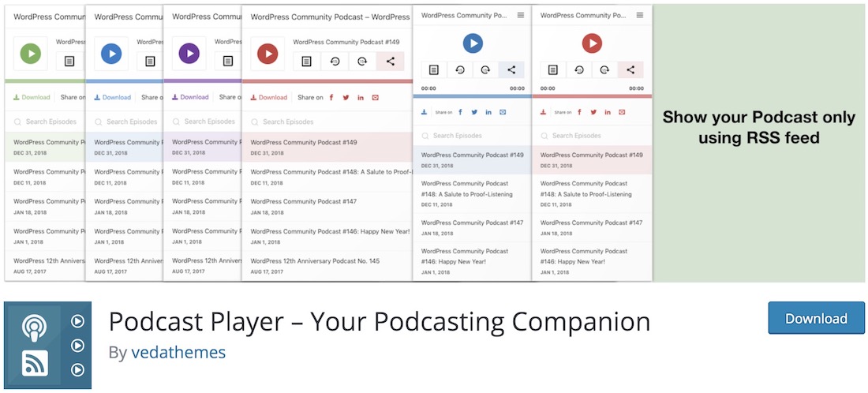The image size is (868, 393).
Task: Play the green podcast player
Action: point(31,54)
